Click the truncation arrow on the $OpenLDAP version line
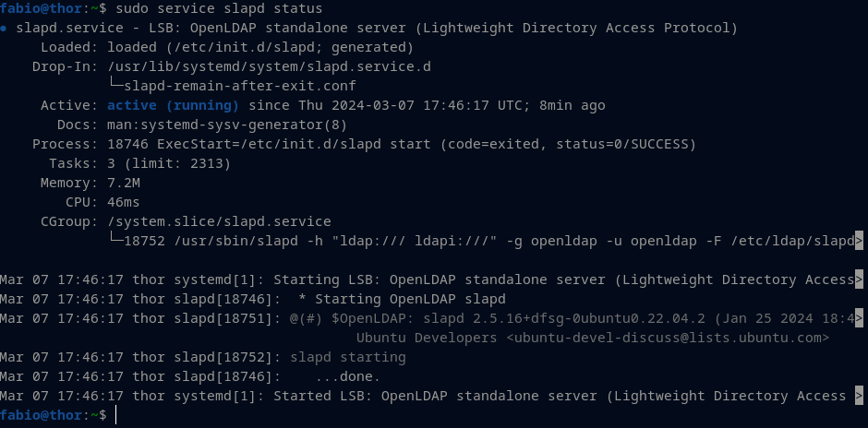The height and width of the screenshot is (428, 868). [860, 318]
